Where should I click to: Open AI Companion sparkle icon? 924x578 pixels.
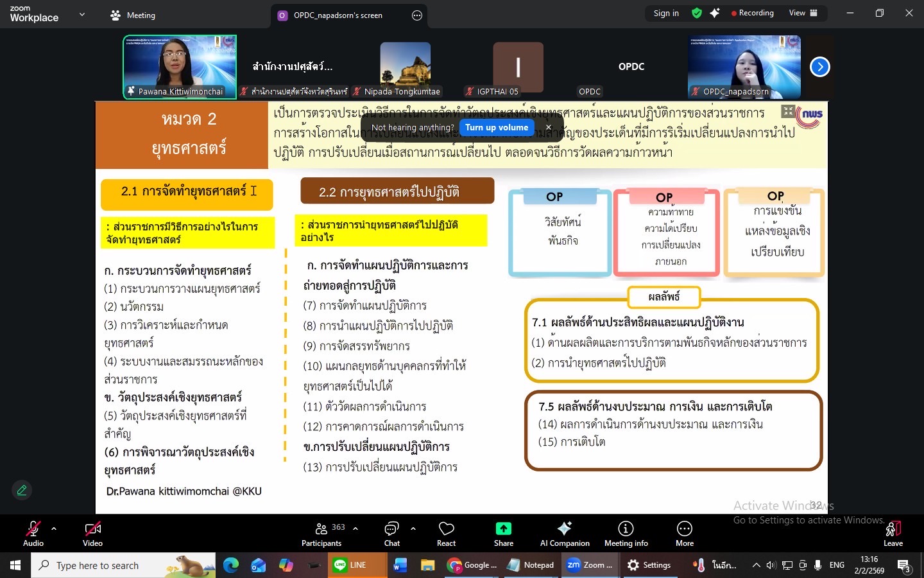click(564, 529)
